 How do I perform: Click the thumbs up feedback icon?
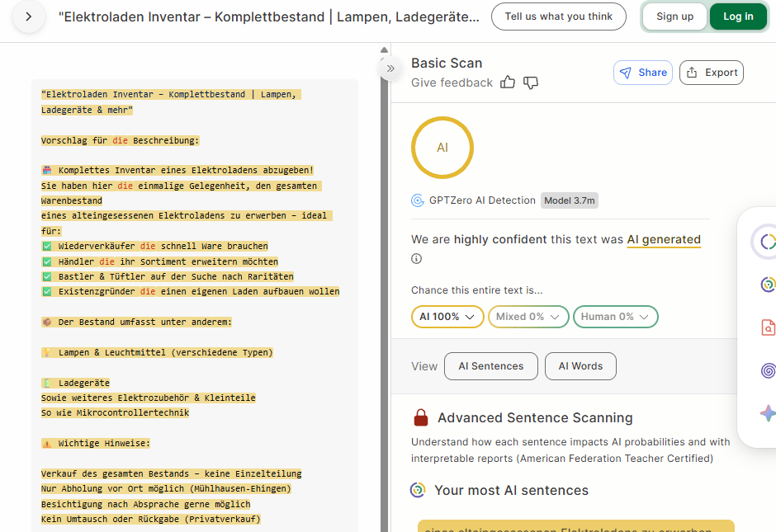click(508, 82)
